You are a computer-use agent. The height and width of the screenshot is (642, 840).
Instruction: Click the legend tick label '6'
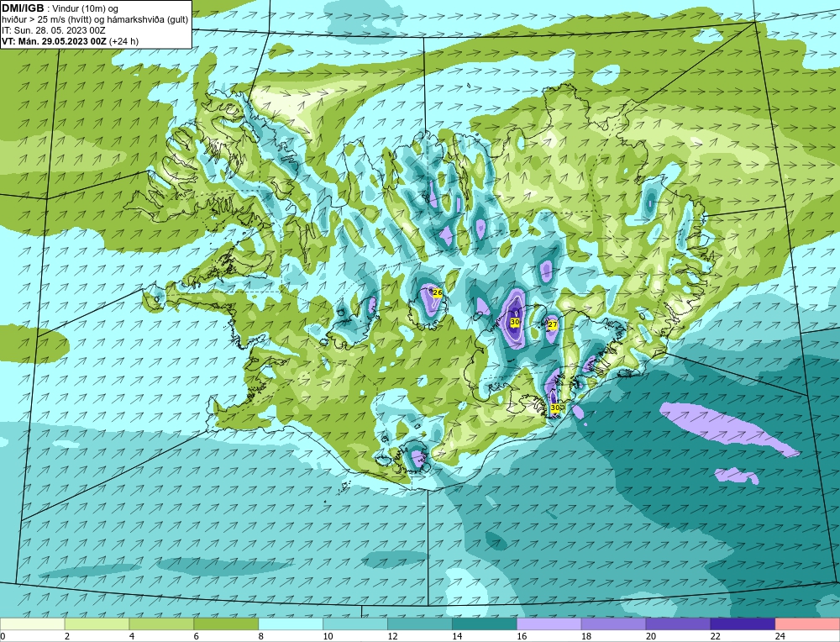point(197,636)
